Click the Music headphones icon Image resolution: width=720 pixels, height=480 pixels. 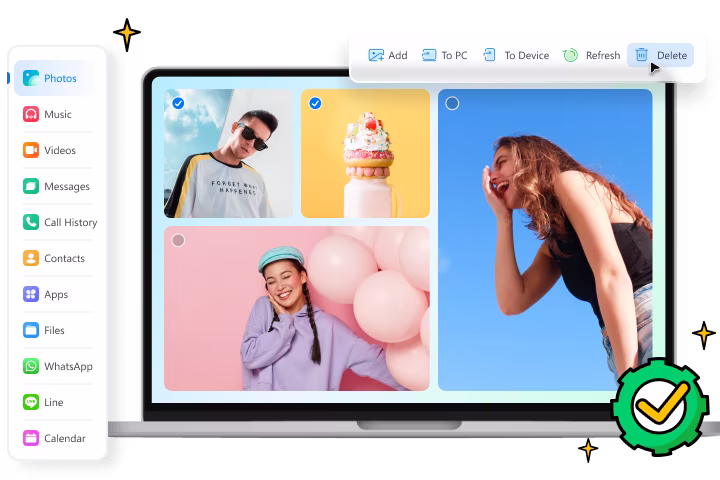click(31, 114)
